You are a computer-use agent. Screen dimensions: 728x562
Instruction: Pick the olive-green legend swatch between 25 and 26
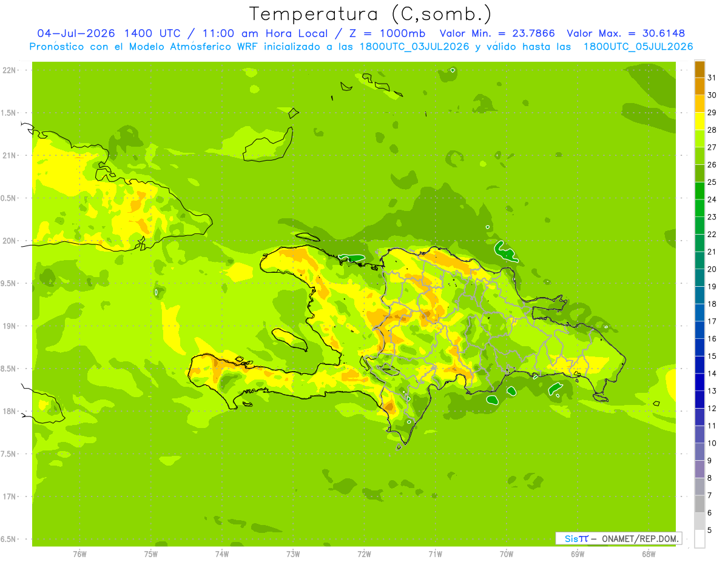(x=699, y=173)
